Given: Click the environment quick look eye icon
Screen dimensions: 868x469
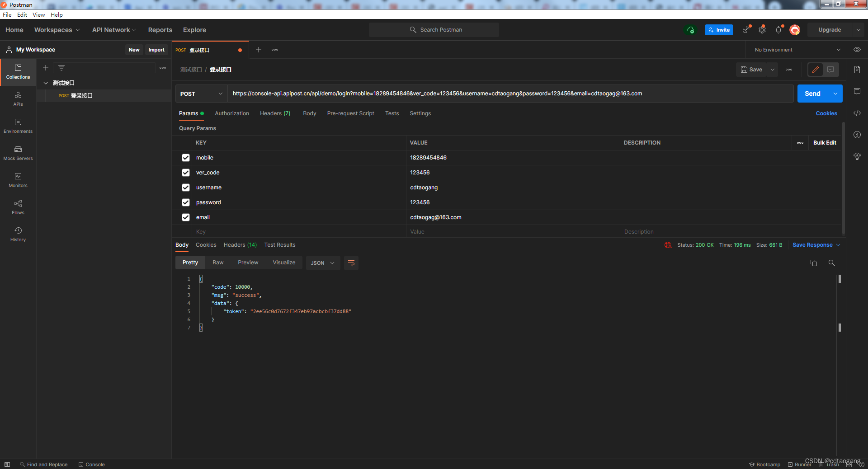Looking at the screenshot, I should coord(857,50).
